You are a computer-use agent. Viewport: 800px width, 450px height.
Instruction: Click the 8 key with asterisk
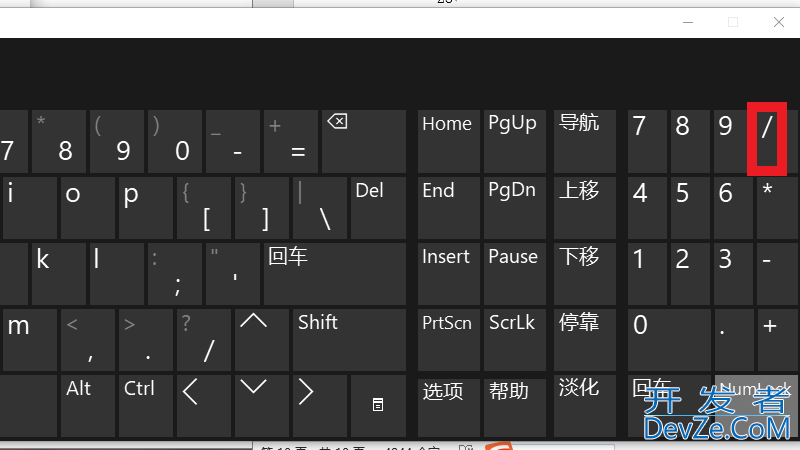[59, 141]
